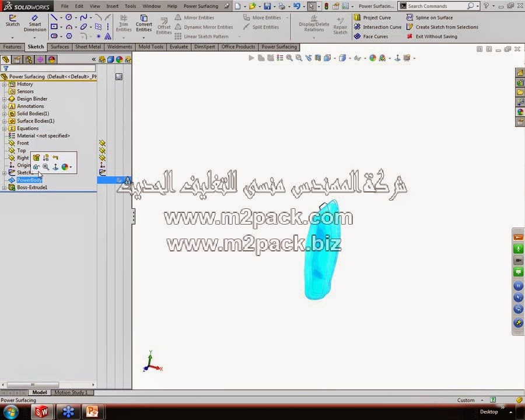Expand the Surface Bodies(1) node
525x420 pixels.
(4, 121)
